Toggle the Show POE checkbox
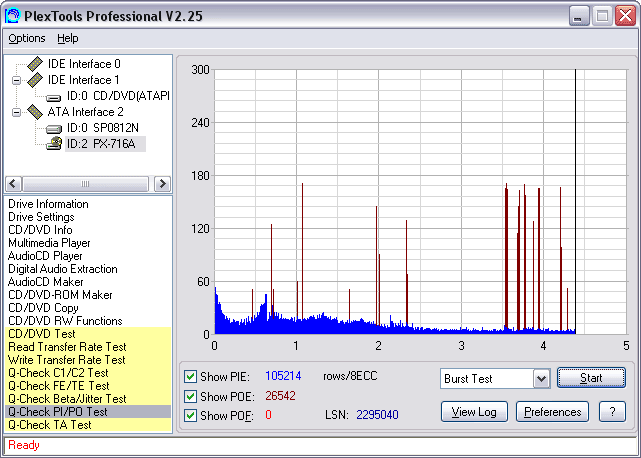Screen dimensions: 641x458 (x=191, y=396)
